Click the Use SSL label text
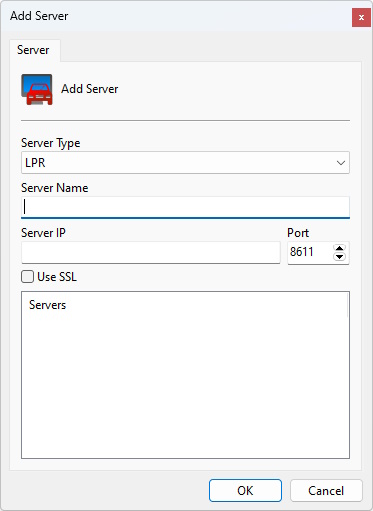The height and width of the screenshot is (511, 373). coord(57,277)
